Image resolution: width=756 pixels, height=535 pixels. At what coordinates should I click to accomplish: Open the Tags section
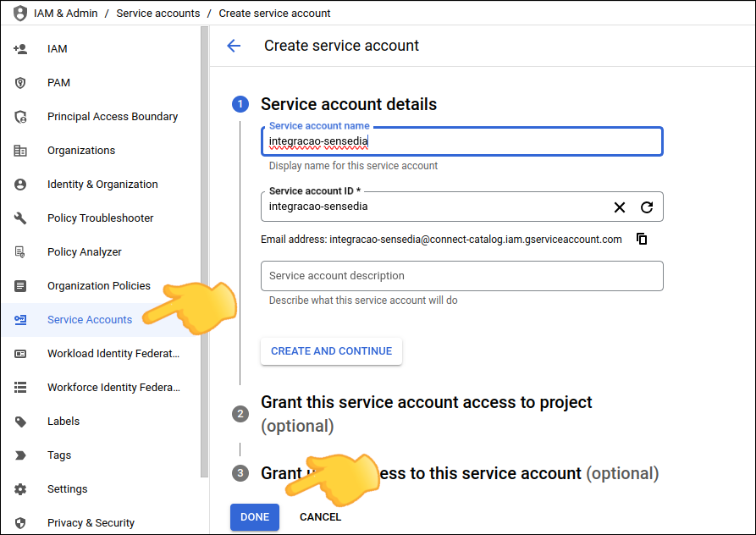58,455
